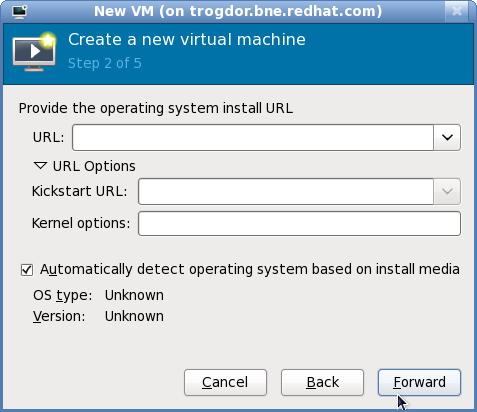Focus the Kickstart URL text field
The width and height of the screenshot is (477, 412).
(286, 191)
